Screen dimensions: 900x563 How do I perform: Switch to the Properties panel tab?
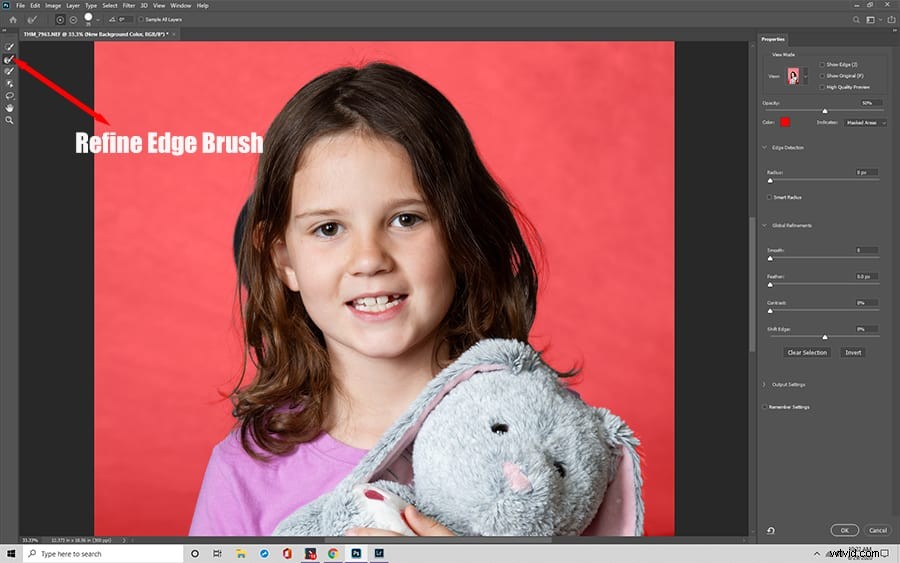point(773,39)
